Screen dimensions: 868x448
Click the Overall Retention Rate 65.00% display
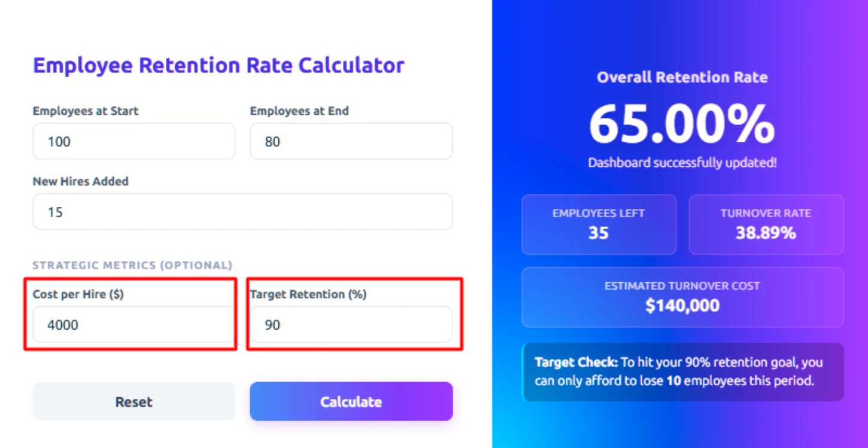pyautogui.click(x=682, y=124)
